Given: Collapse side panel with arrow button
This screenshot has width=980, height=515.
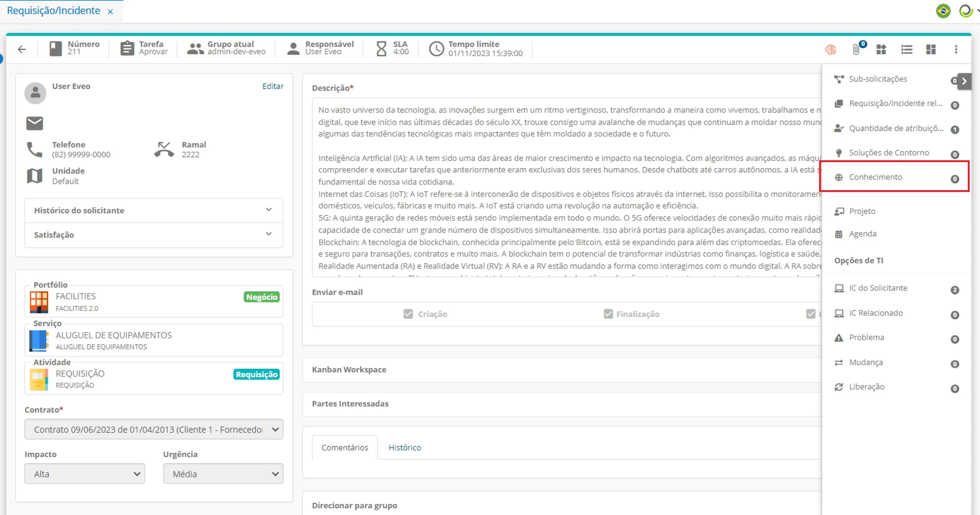Looking at the screenshot, I should pyautogui.click(x=964, y=81).
